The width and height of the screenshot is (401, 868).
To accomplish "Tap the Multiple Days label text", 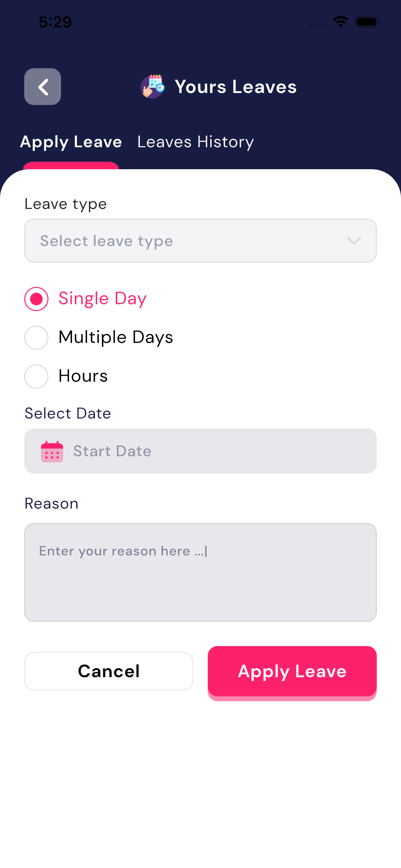I will click(116, 337).
